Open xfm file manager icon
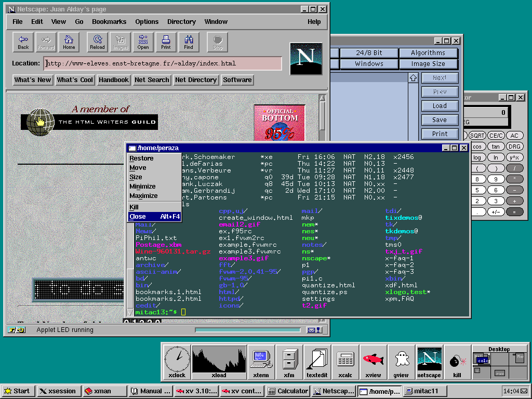This screenshot has height=399, width=532. [x=289, y=362]
